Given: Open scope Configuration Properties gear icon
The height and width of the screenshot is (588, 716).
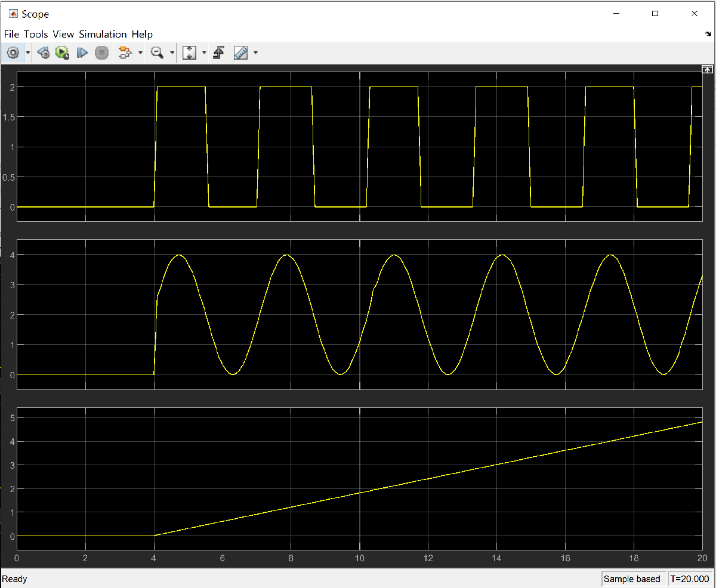Looking at the screenshot, I should tap(13, 53).
